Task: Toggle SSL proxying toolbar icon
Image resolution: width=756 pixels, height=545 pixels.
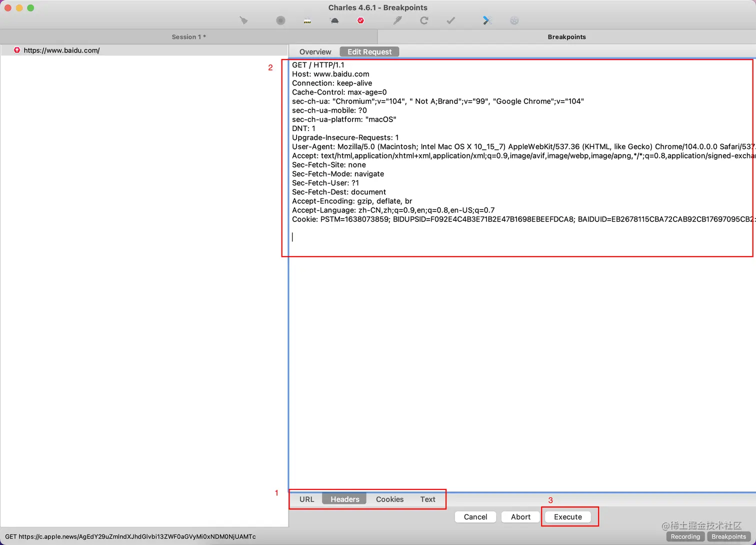Action: (307, 20)
